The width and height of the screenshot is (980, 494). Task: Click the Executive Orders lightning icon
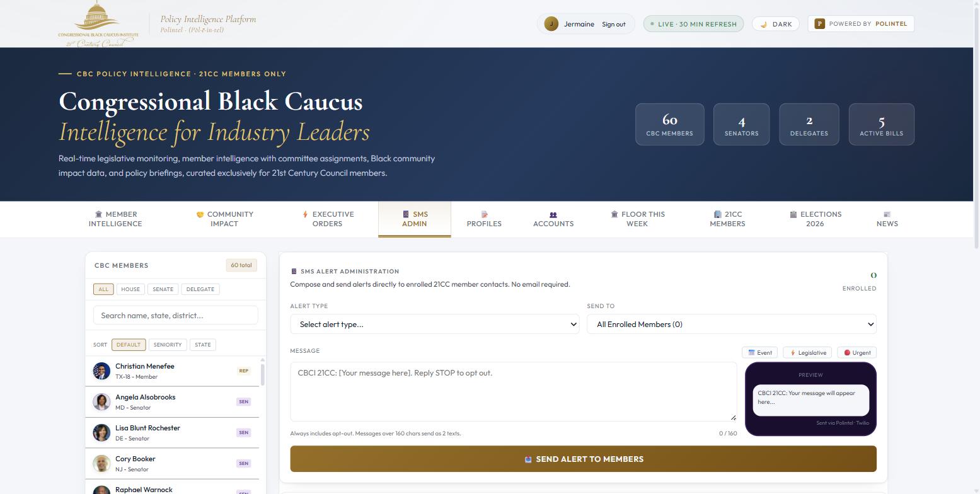pyautogui.click(x=306, y=214)
